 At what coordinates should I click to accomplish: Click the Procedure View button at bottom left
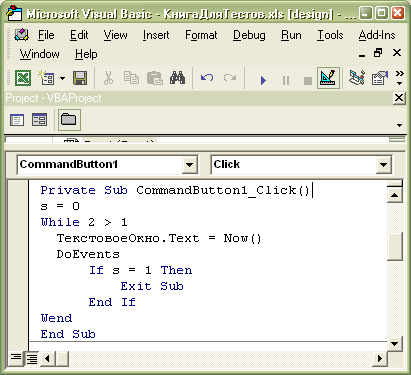(15, 358)
